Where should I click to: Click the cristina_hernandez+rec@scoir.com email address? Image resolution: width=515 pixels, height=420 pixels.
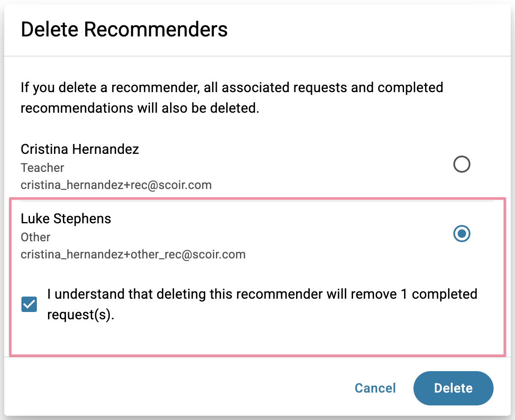[116, 185]
